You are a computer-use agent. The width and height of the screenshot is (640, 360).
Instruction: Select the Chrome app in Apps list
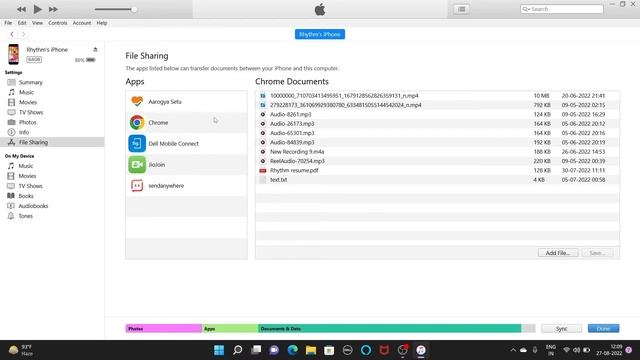187,122
